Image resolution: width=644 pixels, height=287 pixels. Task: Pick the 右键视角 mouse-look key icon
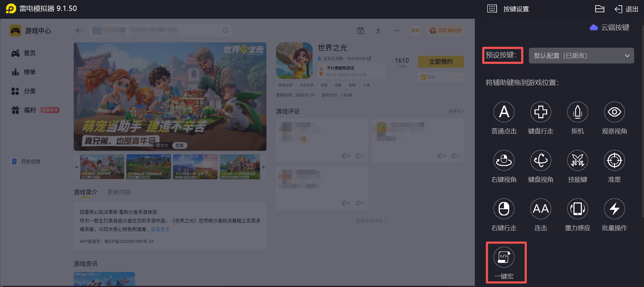coord(504,160)
